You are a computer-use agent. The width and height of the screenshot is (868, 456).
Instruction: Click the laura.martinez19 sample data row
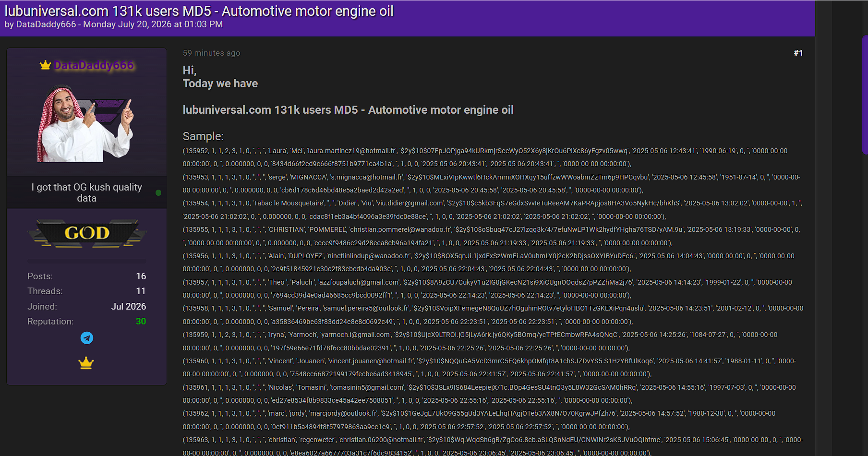pyautogui.click(x=485, y=157)
